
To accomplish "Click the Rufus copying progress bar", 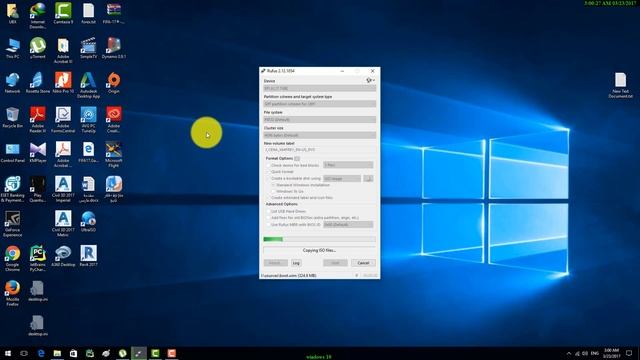I will tap(320, 239).
